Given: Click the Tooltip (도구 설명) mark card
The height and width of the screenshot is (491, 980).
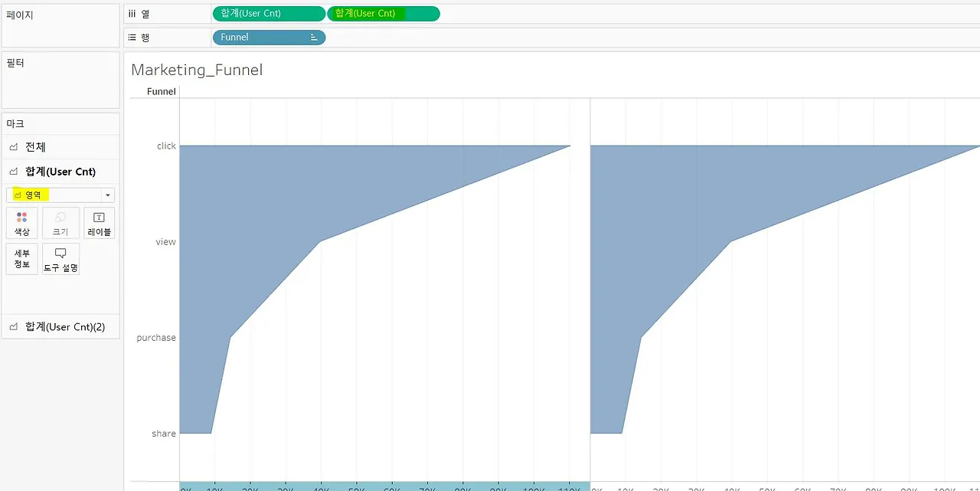Looking at the screenshot, I should click(60, 259).
